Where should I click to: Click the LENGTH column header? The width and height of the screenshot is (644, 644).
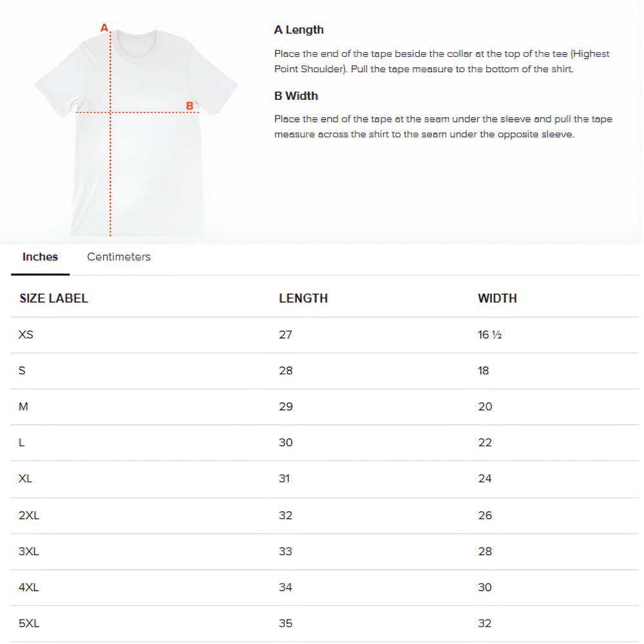303,298
